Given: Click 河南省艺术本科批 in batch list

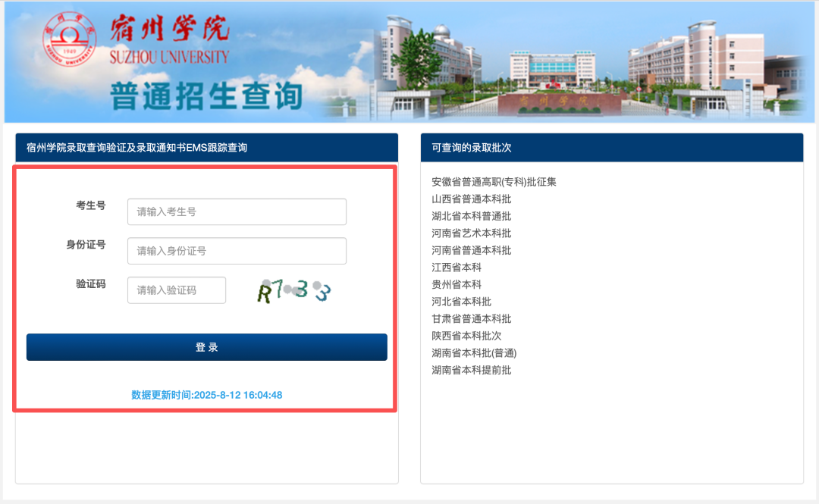Looking at the screenshot, I should pos(471,233).
